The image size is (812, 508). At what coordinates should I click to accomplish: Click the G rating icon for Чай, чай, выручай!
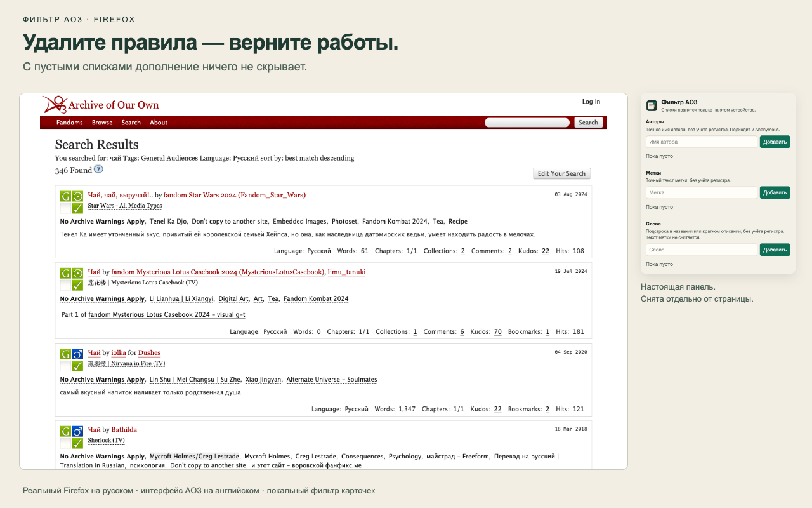click(66, 196)
